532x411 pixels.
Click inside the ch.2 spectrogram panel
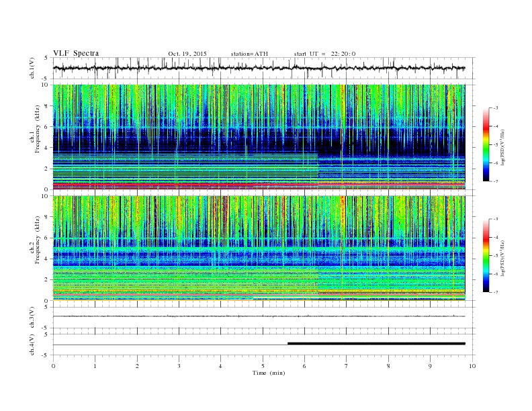[259, 248]
